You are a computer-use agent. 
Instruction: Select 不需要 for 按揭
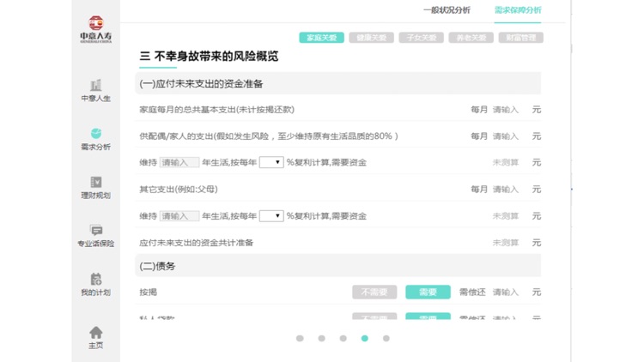click(x=374, y=293)
